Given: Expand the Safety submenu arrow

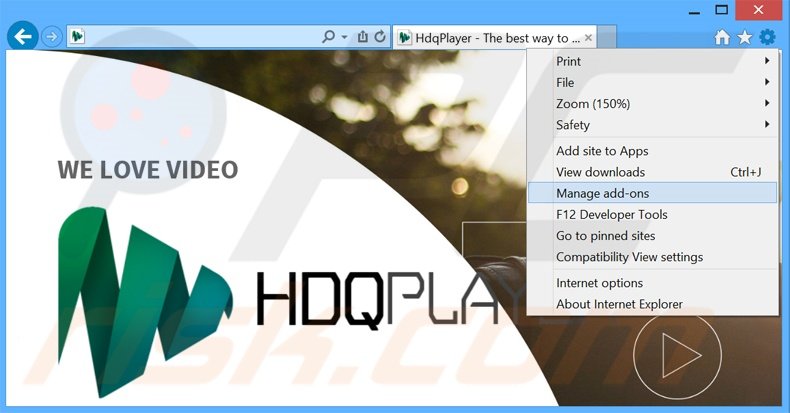Looking at the screenshot, I should click(767, 124).
